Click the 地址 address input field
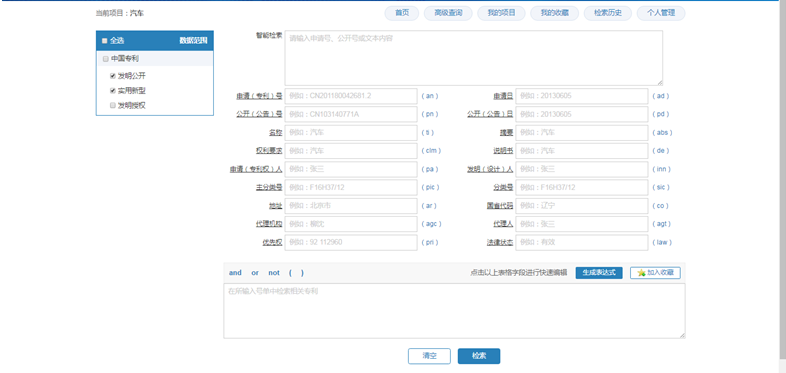Viewport: 786px width, 373px height. tap(351, 206)
